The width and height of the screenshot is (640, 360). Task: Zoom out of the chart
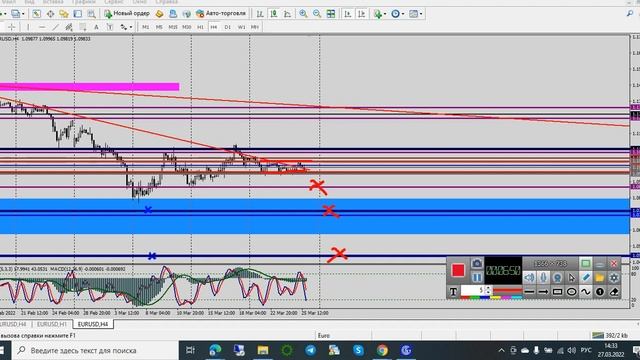click(x=317, y=14)
